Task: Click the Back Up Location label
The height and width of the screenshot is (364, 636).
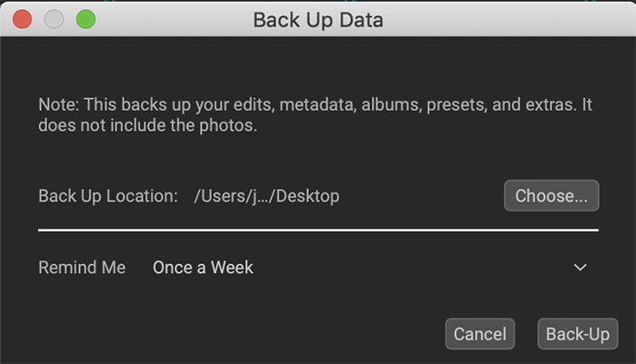Action: [108, 196]
